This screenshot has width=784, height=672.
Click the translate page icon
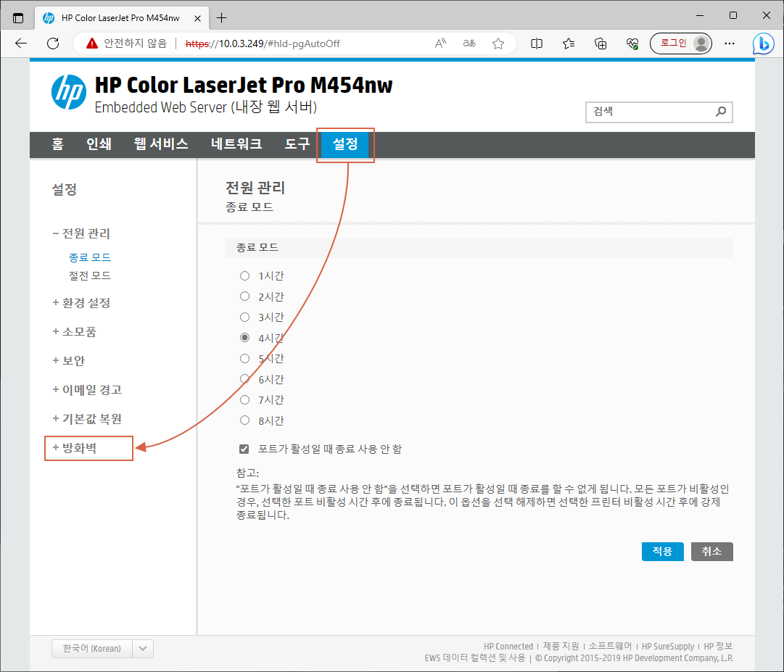click(x=469, y=43)
